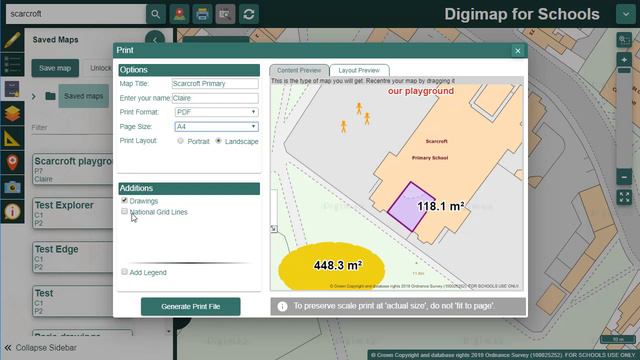Click the scarcroft search box
This screenshot has height=360, width=640.
(76, 14)
